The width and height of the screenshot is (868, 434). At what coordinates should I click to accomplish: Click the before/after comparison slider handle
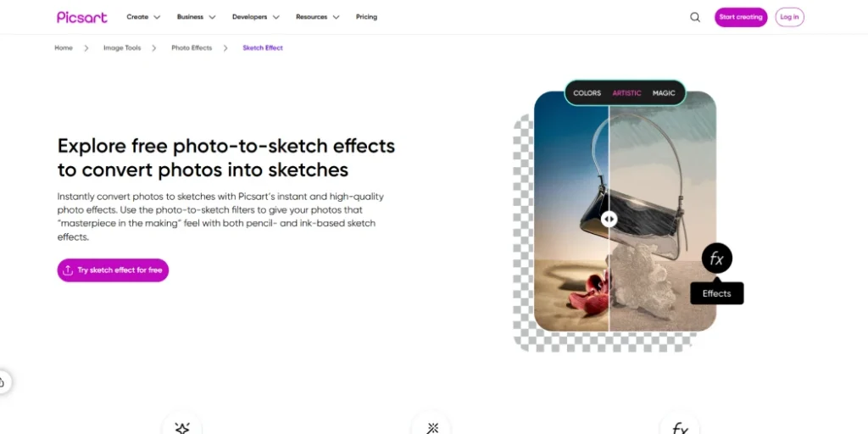609,219
